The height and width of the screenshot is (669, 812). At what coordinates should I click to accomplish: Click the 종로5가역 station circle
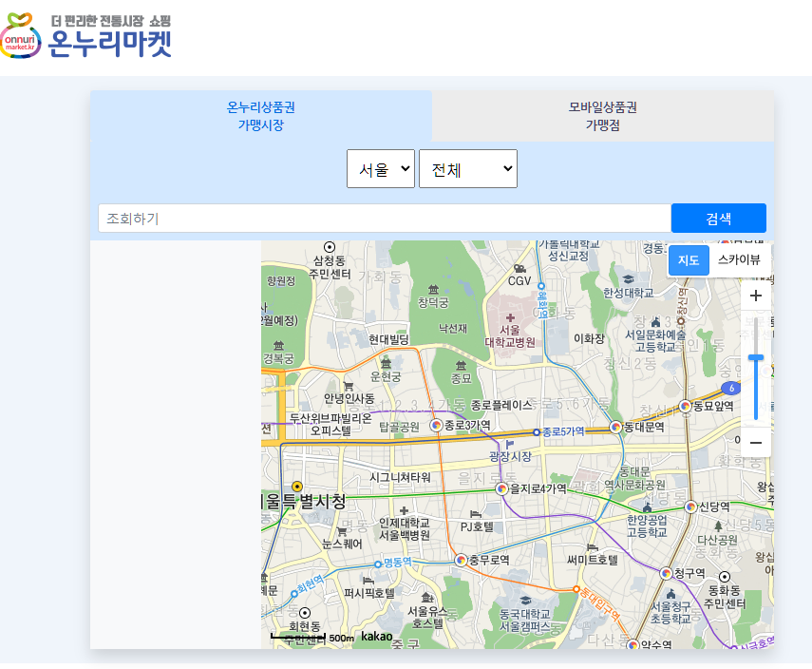(537, 432)
